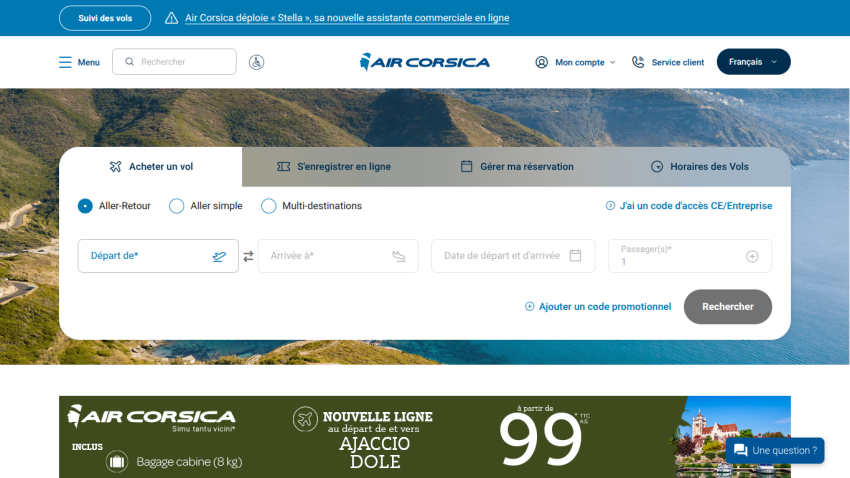The width and height of the screenshot is (850, 478).
Task: Click the grey Rechercher submit button
Action: point(727,307)
